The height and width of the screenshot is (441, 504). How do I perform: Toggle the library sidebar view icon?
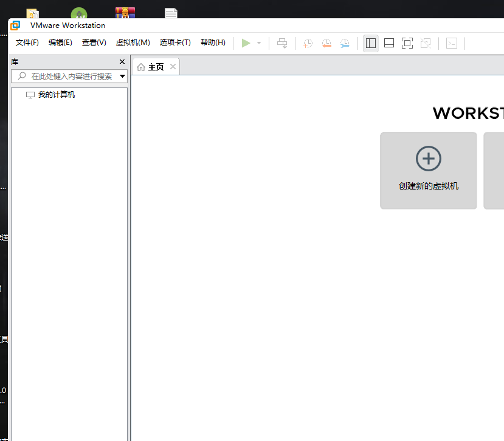(x=371, y=43)
